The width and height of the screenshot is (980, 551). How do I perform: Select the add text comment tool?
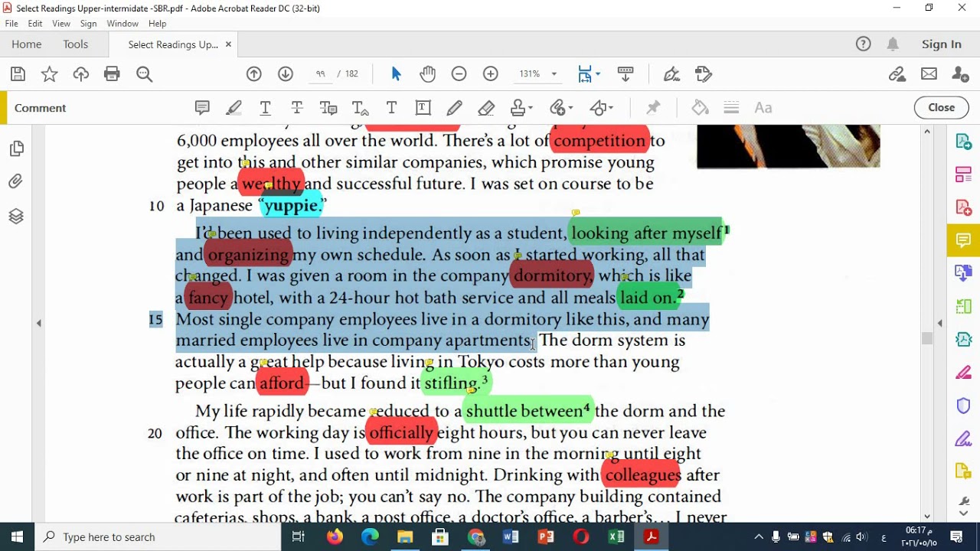click(391, 108)
